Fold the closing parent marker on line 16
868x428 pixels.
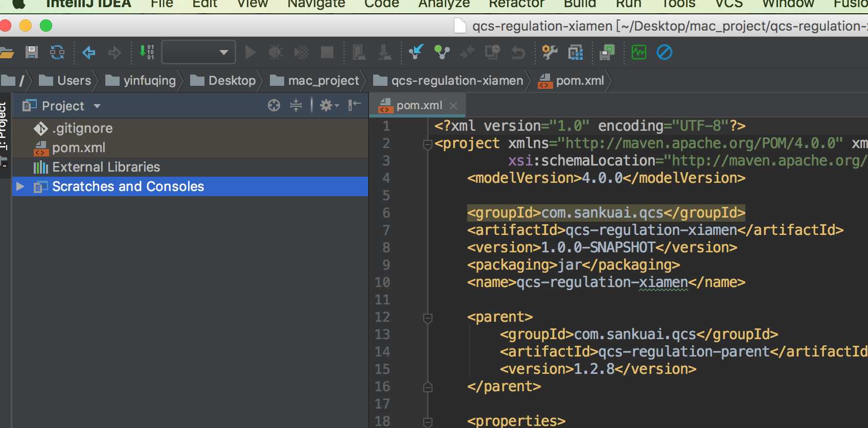428,387
